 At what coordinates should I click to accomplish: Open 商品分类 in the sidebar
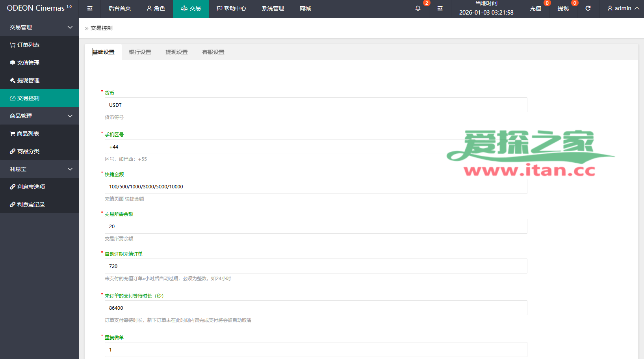[x=28, y=151]
